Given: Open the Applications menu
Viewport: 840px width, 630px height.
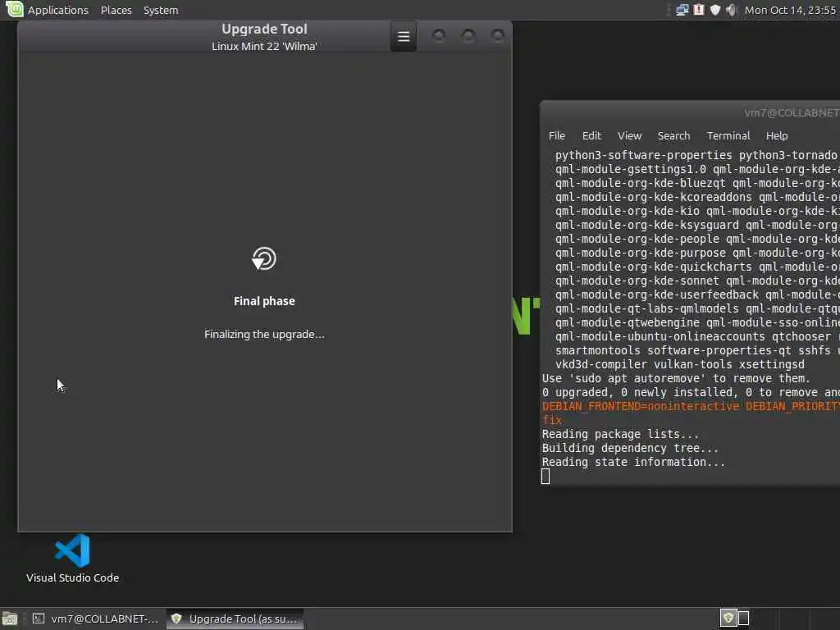Looking at the screenshot, I should tap(58, 10).
